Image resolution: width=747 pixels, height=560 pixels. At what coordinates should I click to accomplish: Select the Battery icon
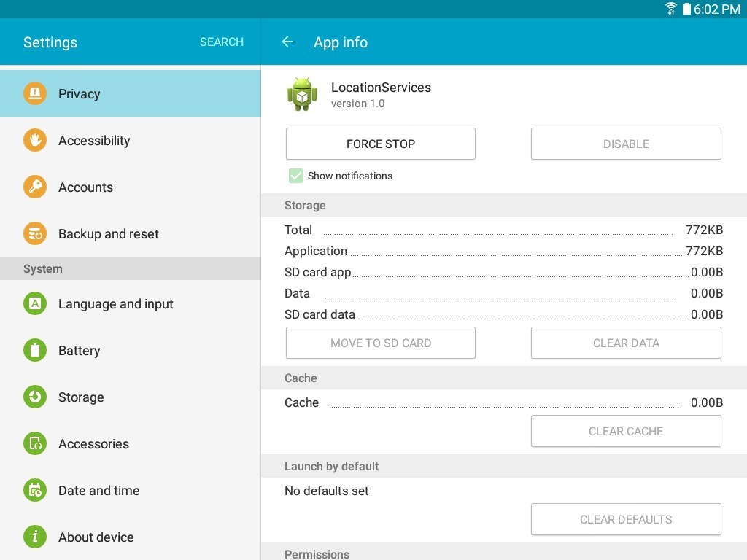tap(35, 350)
